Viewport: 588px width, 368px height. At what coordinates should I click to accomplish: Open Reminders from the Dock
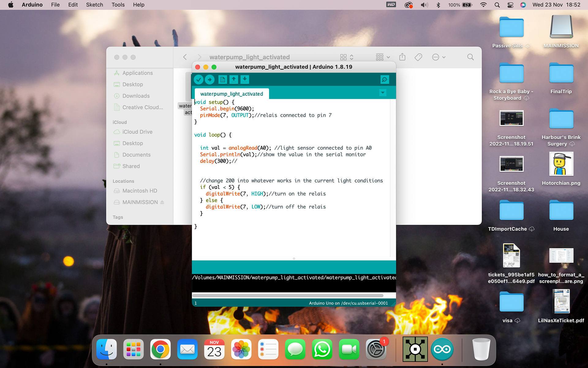coord(268,349)
